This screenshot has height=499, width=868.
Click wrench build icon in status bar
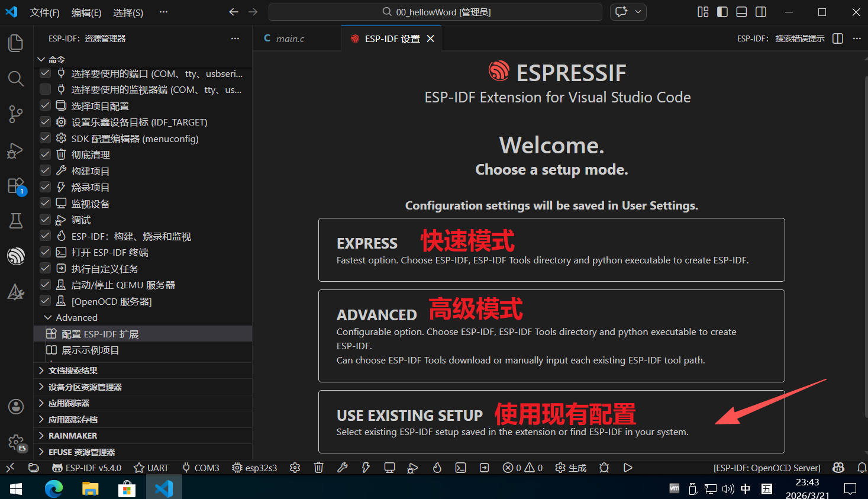pos(342,468)
